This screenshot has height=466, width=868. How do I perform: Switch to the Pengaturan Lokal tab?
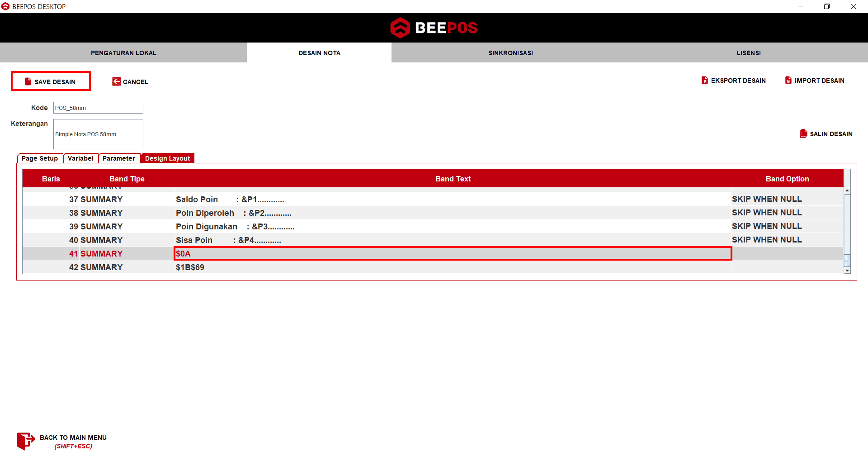pyautogui.click(x=123, y=53)
